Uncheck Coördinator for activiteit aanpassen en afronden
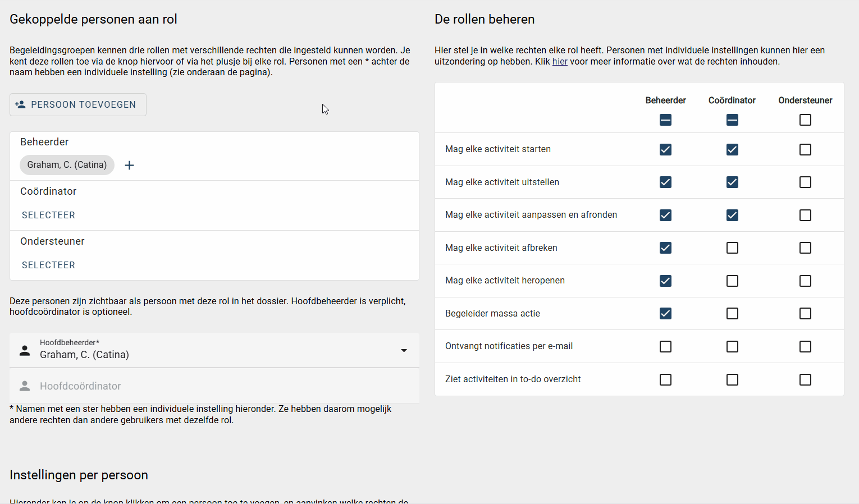The image size is (859, 504). (732, 216)
